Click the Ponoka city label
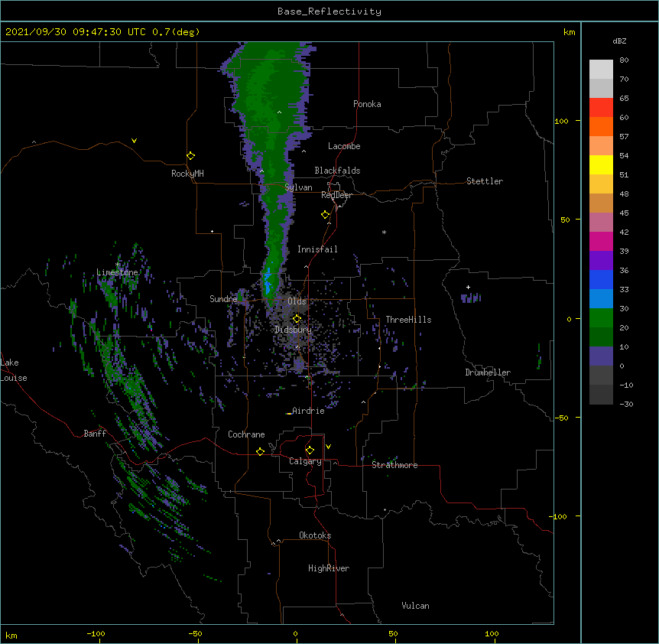Image resolution: width=659 pixels, height=644 pixels. 367,104
